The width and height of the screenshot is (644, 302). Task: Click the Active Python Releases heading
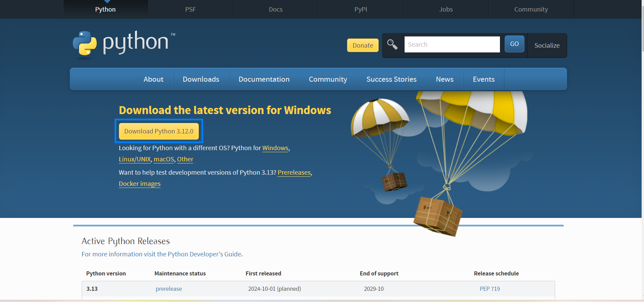coord(126,241)
